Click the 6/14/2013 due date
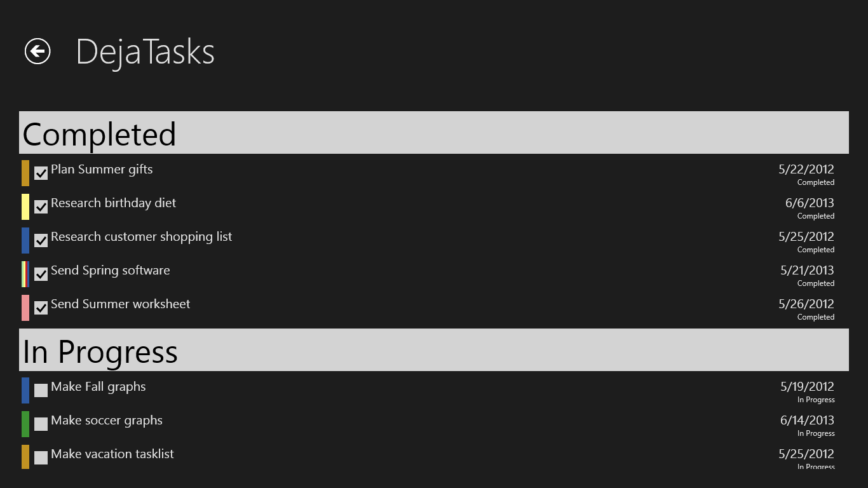 click(807, 421)
